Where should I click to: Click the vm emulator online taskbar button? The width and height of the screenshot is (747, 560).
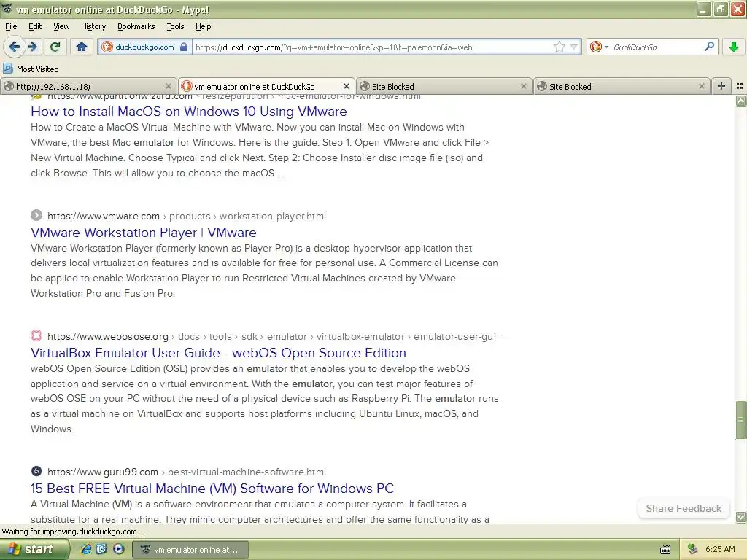tap(190, 550)
